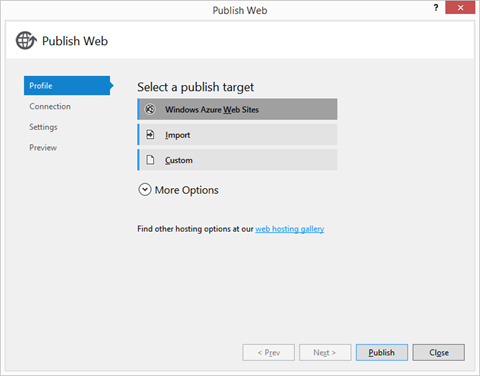This screenshot has width=480, height=376.
Task: Click the Close button
Action: 439,352
